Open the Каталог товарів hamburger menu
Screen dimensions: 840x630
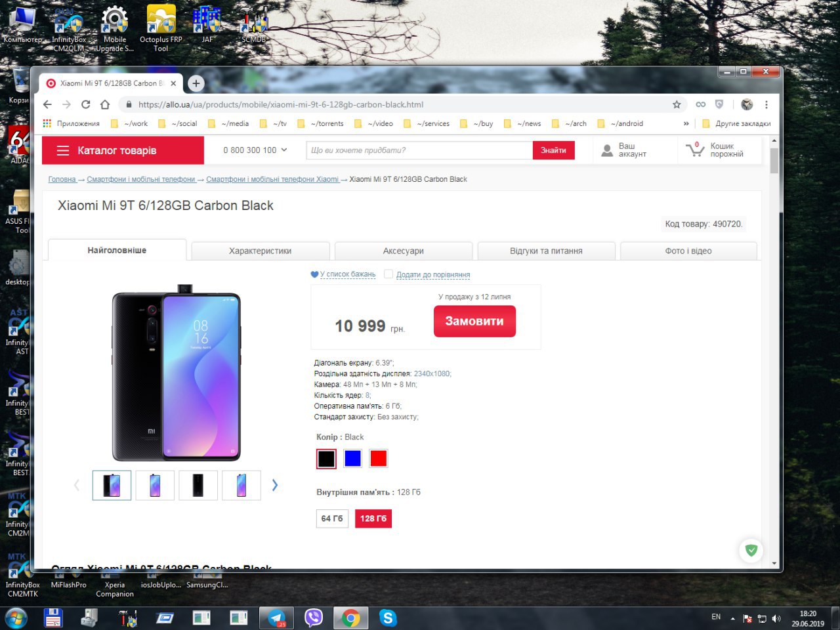[62, 150]
